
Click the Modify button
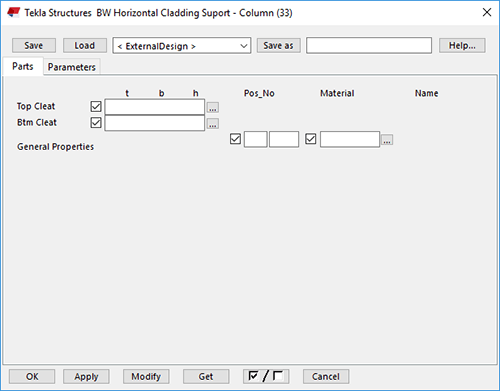tap(146, 376)
